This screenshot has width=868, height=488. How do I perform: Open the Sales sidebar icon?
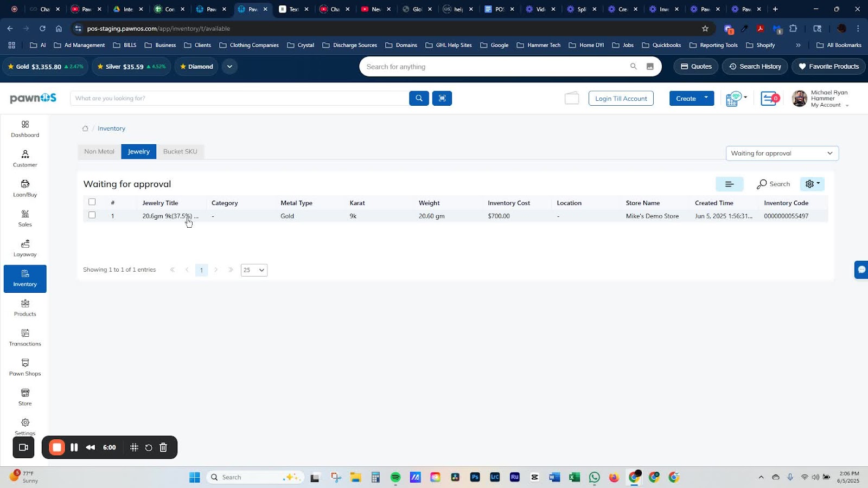[25, 219]
